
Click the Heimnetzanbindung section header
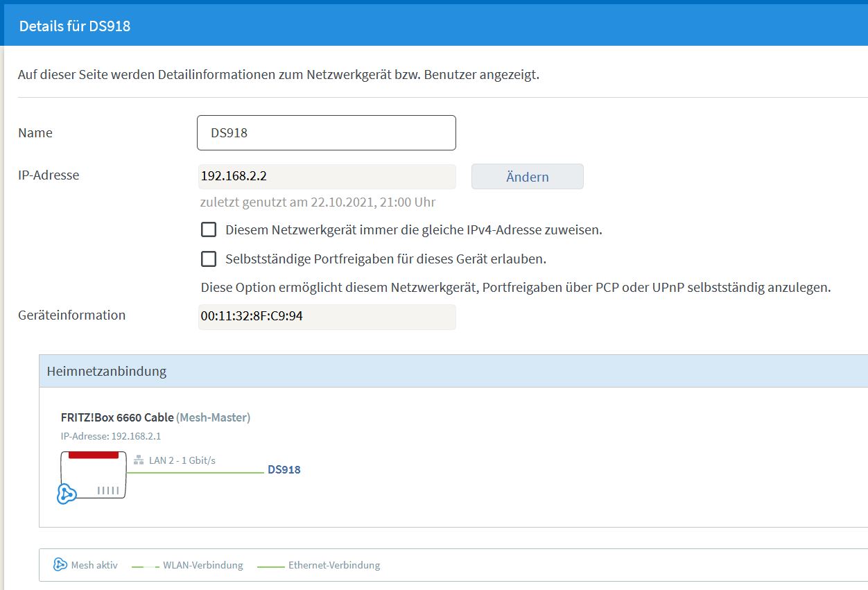[453, 371]
